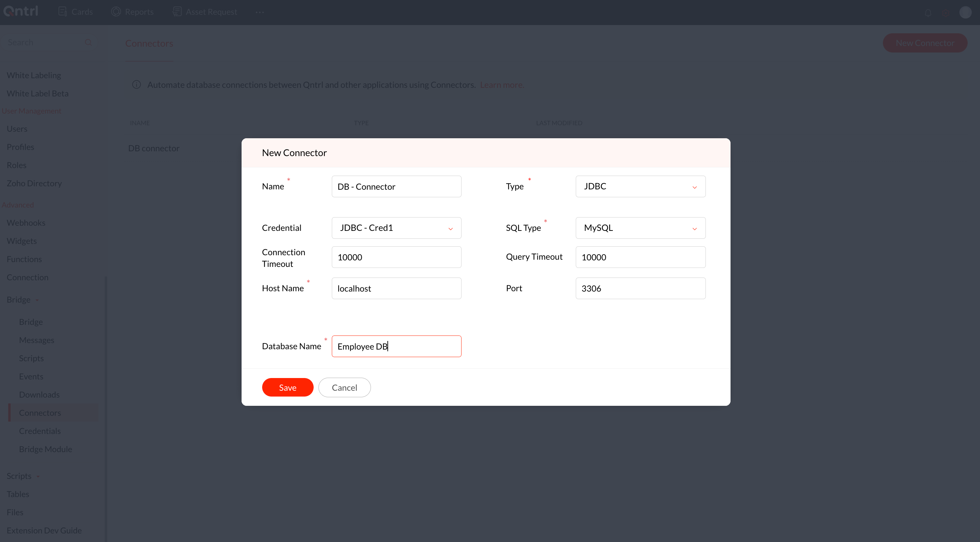Open Scripts under Bridge
The height and width of the screenshot is (542, 980).
pos(31,358)
